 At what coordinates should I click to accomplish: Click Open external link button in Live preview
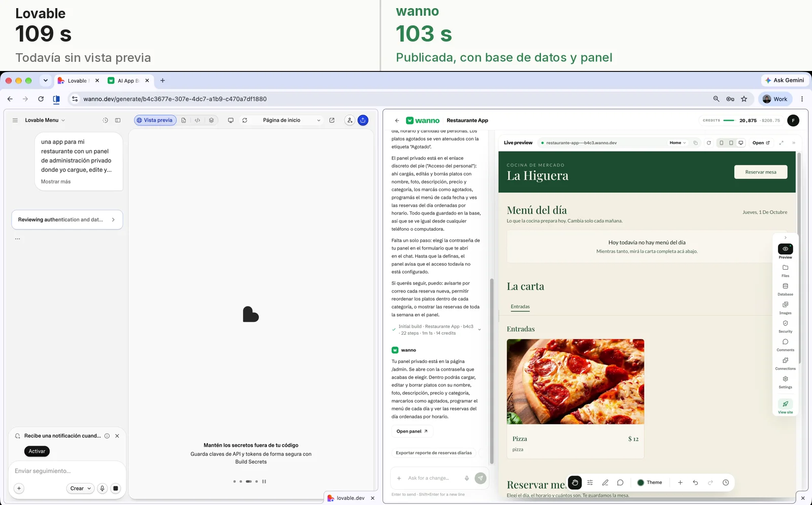761,143
